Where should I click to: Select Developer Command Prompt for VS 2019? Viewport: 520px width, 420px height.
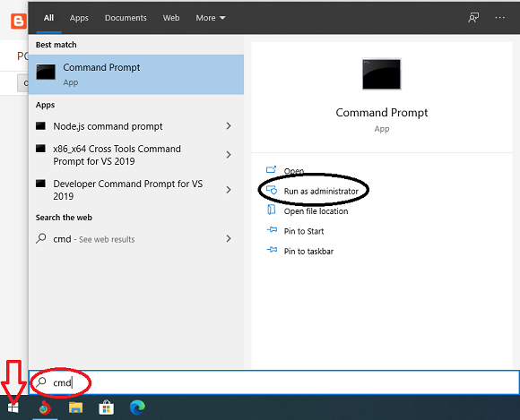136,190
